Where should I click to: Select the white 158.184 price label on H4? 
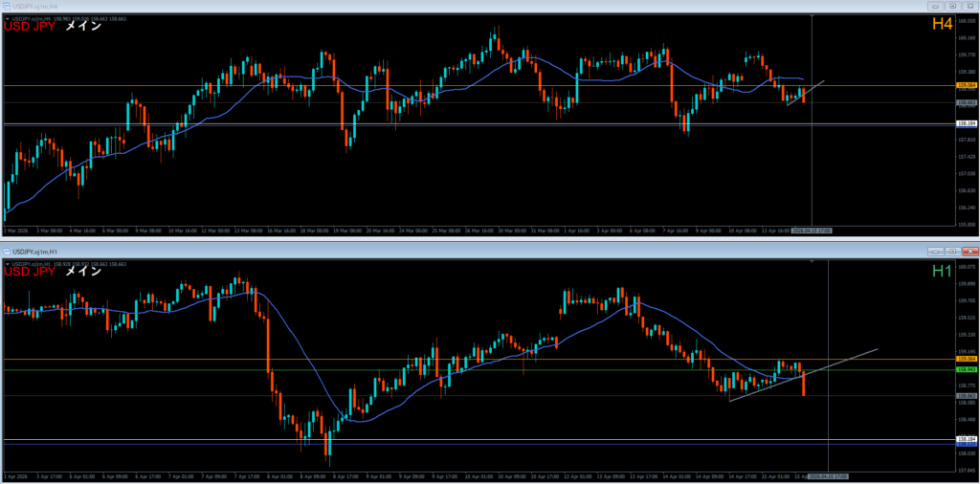966,123
